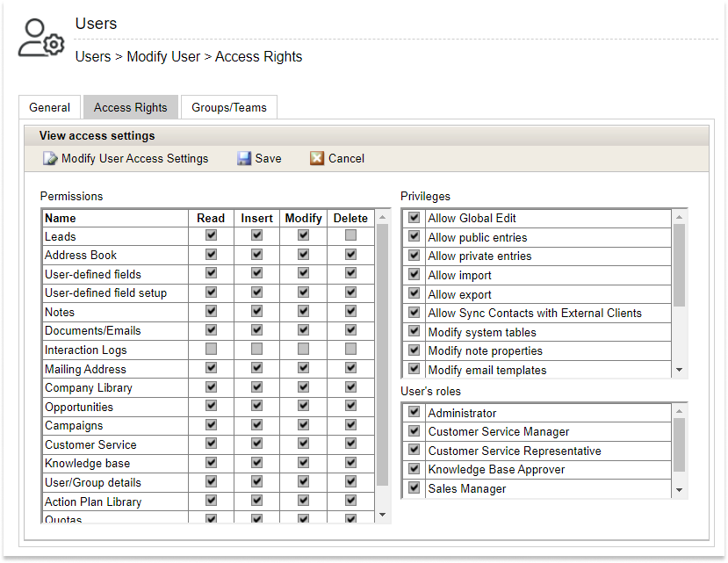Click the Save floppy disk icon
Viewport: 728px width, 563px height.
pyautogui.click(x=245, y=159)
